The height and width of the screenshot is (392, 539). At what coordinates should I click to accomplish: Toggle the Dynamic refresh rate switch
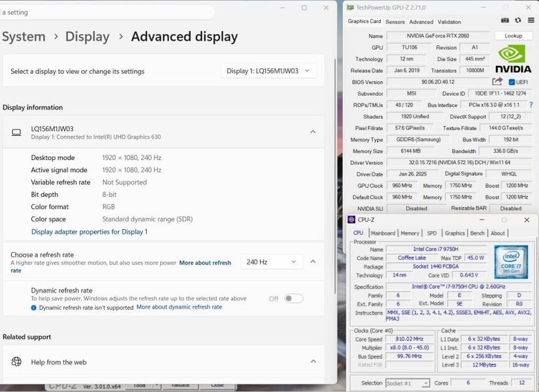click(294, 299)
